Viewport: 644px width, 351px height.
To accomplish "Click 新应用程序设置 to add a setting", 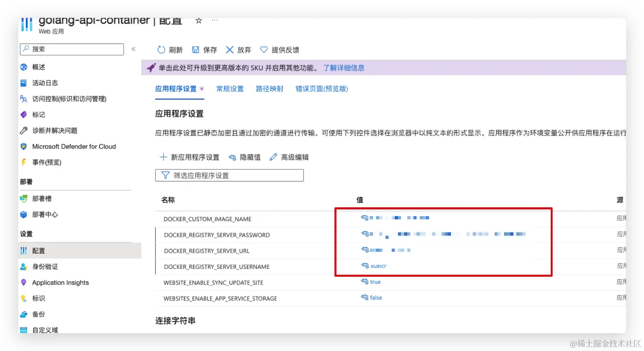I will pos(190,157).
